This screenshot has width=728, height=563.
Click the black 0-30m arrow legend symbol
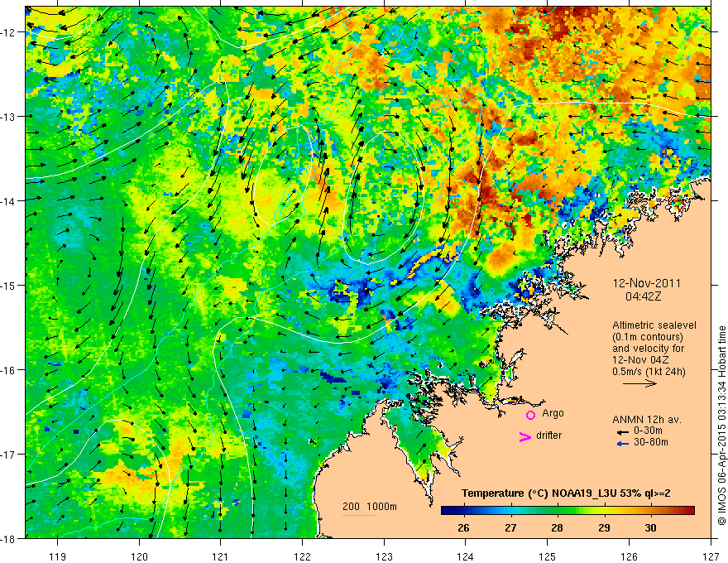point(623,431)
